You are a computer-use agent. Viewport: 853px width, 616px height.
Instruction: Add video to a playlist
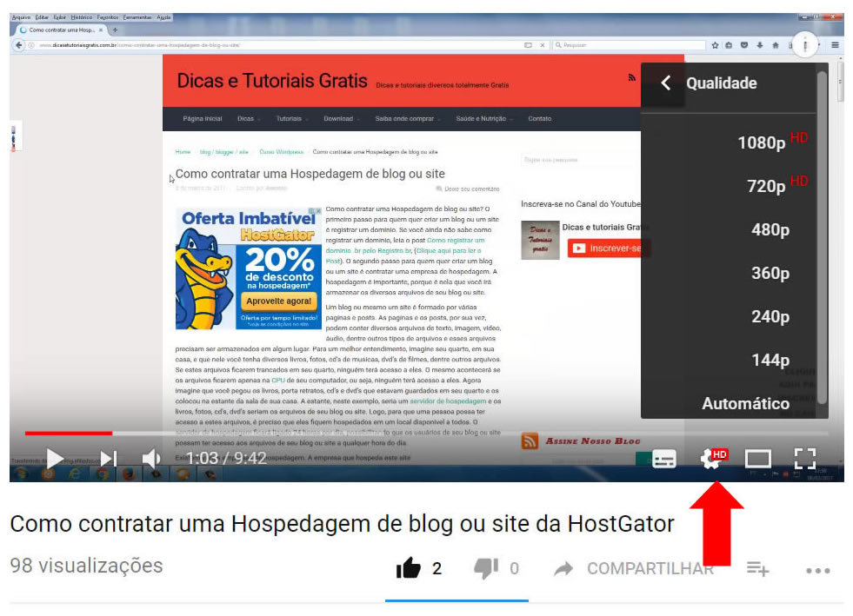click(757, 569)
